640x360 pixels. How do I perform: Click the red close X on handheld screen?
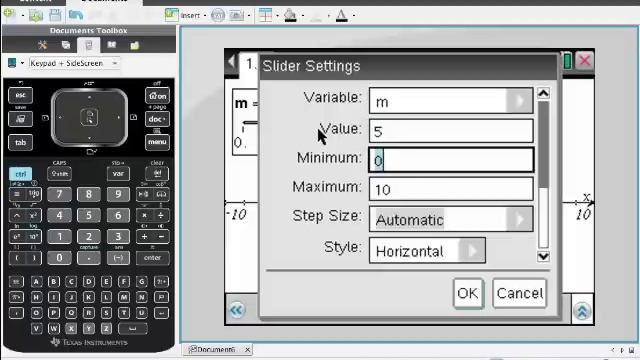pyautogui.click(x=584, y=61)
